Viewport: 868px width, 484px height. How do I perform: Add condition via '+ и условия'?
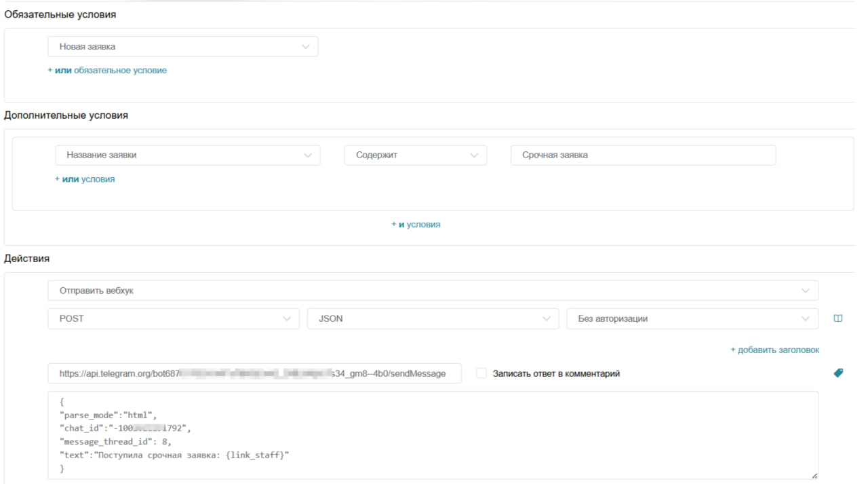416,224
